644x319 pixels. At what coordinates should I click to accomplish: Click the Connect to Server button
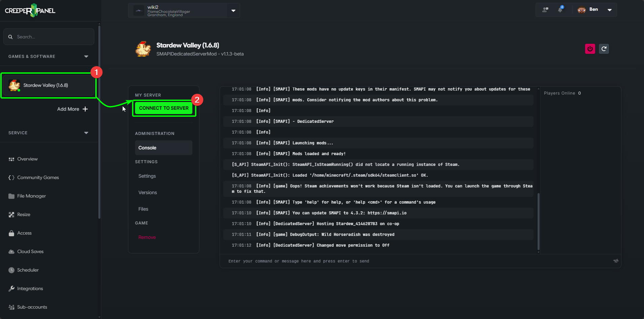coord(164,108)
